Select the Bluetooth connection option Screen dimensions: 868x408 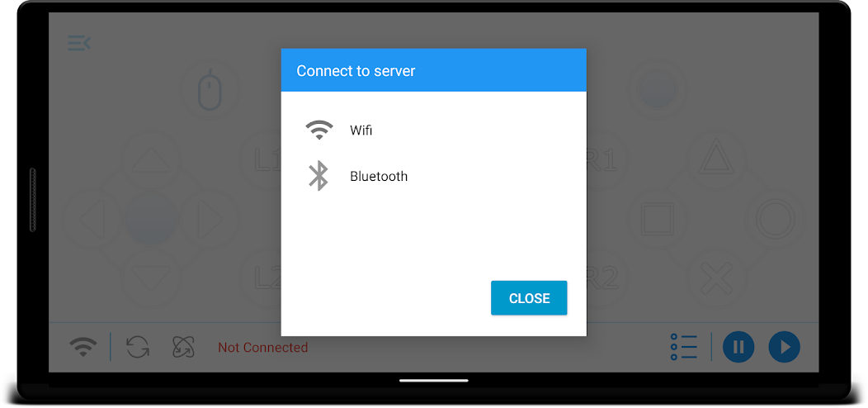tap(433, 176)
